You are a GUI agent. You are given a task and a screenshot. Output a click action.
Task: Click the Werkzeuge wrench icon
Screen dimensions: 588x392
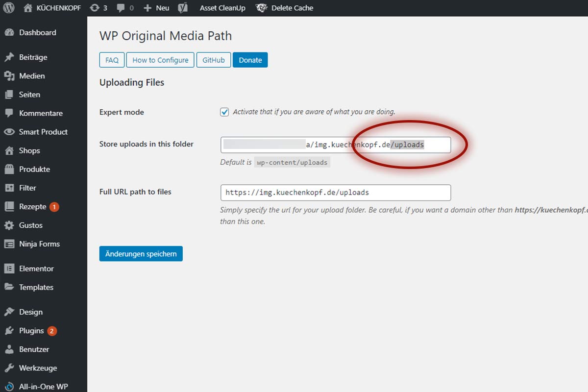click(9, 368)
